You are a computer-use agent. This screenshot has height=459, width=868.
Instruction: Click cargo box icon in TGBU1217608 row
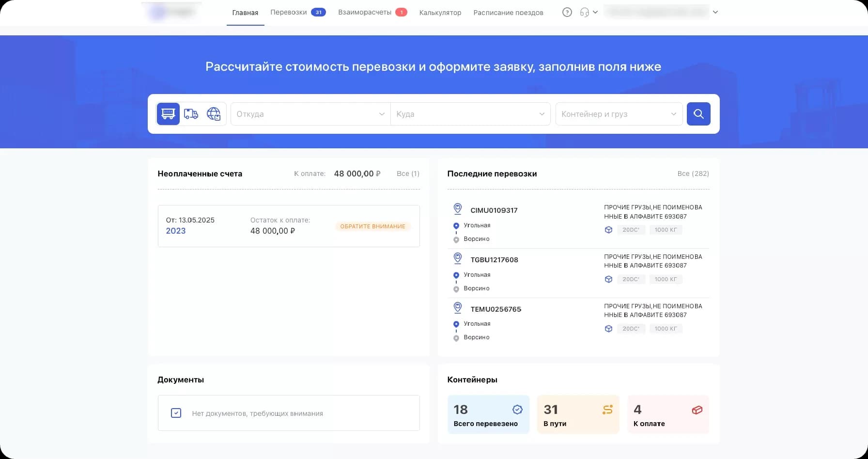(x=609, y=279)
